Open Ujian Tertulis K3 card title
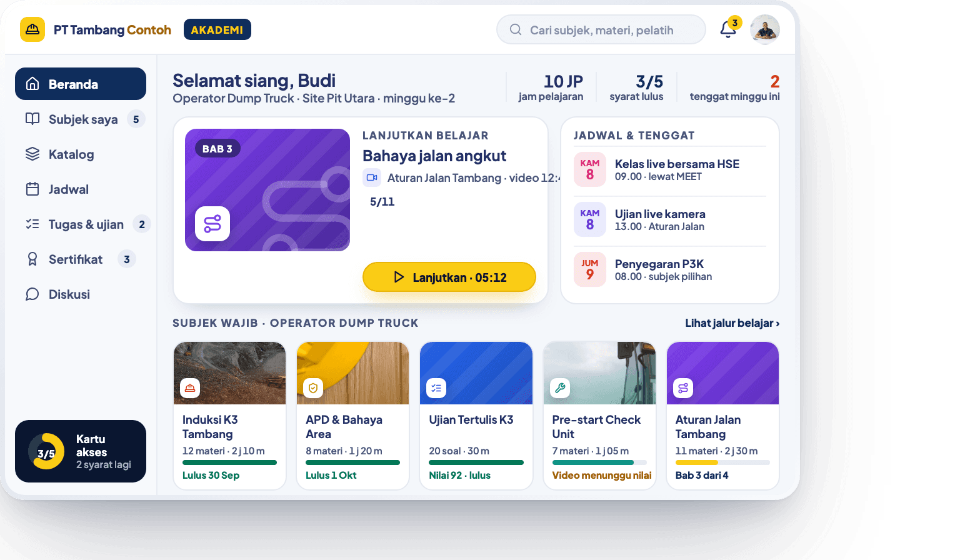Viewport: 960px width, 560px height. pos(471,420)
